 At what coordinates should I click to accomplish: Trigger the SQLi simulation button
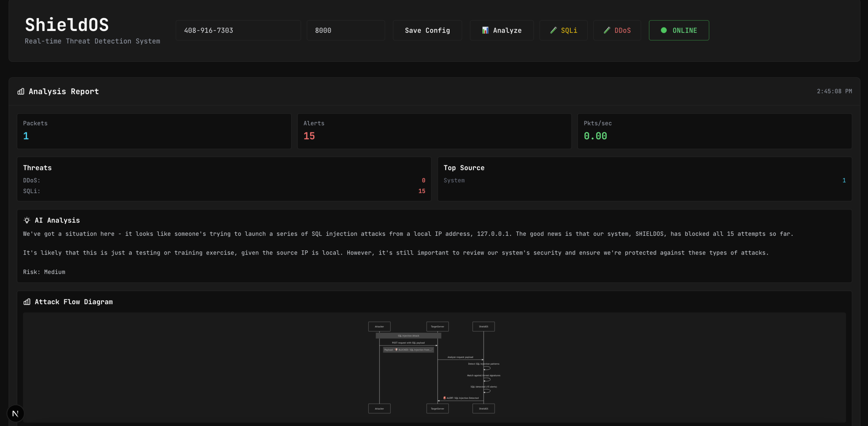(x=563, y=30)
